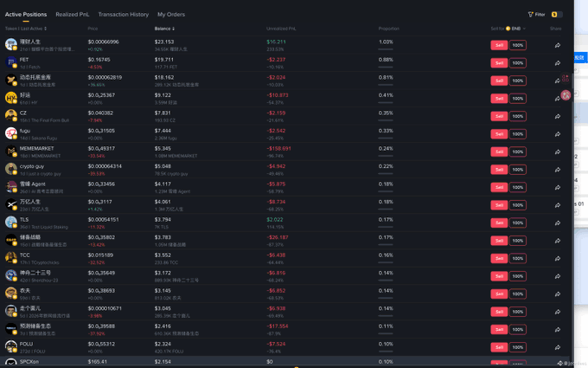Viewport: 588px width, 368px height.
Task: Sort by Token / Last Active column
Action: click(x=26, y=29)
